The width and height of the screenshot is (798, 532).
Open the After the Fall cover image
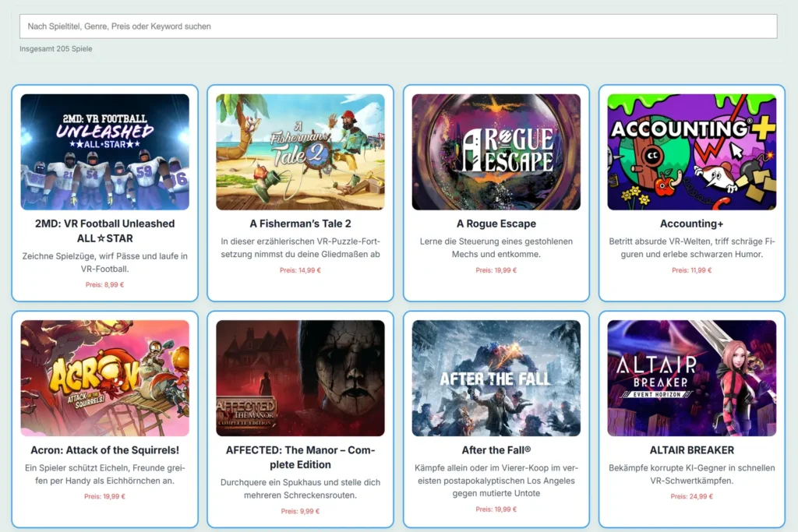[x=496, y=378]
